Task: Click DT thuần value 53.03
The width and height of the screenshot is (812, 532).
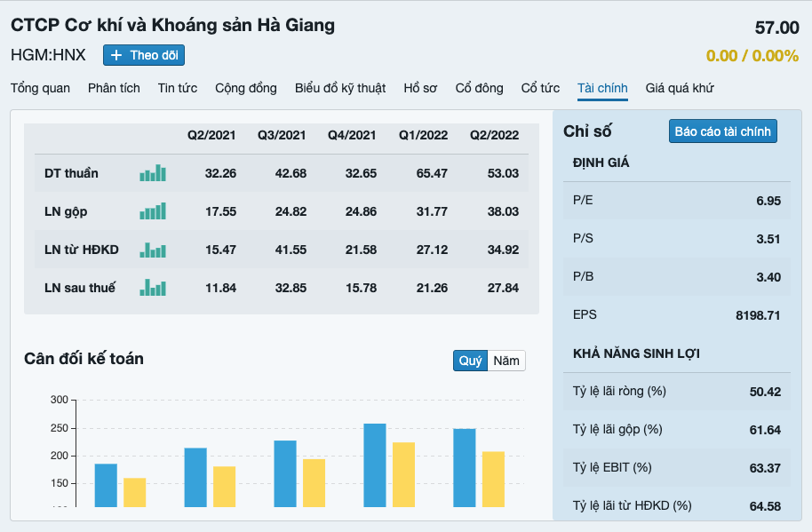Action: tap(503, 173)
